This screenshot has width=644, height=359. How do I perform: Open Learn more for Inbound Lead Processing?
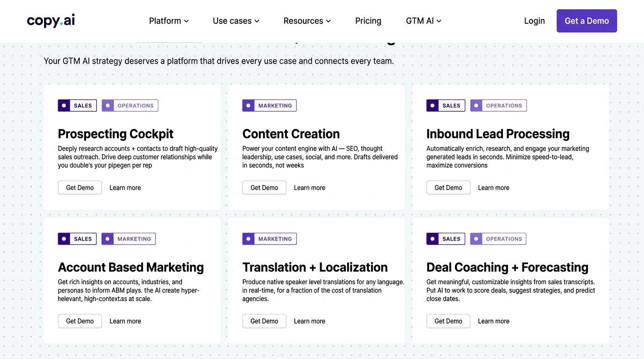click(494, 188)
